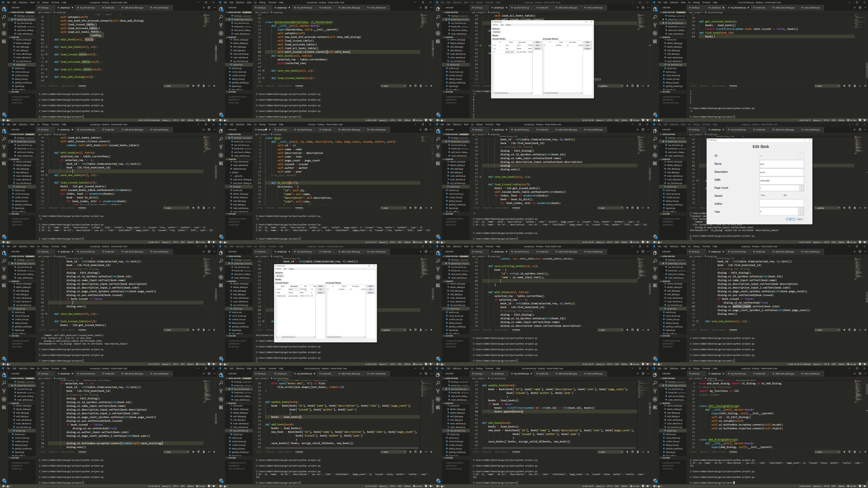This screenshot has width=868, height=488.
Task: Open Debug view in book.py - Desktop window
Action: coord(221,155)
